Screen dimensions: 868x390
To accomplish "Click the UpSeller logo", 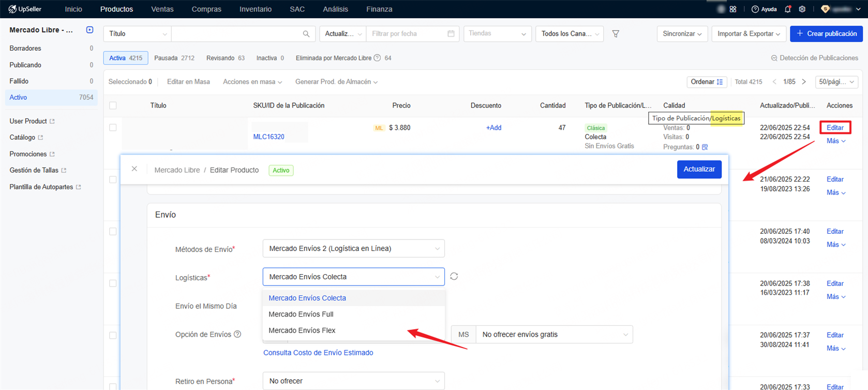I will [x=25, y=9].
